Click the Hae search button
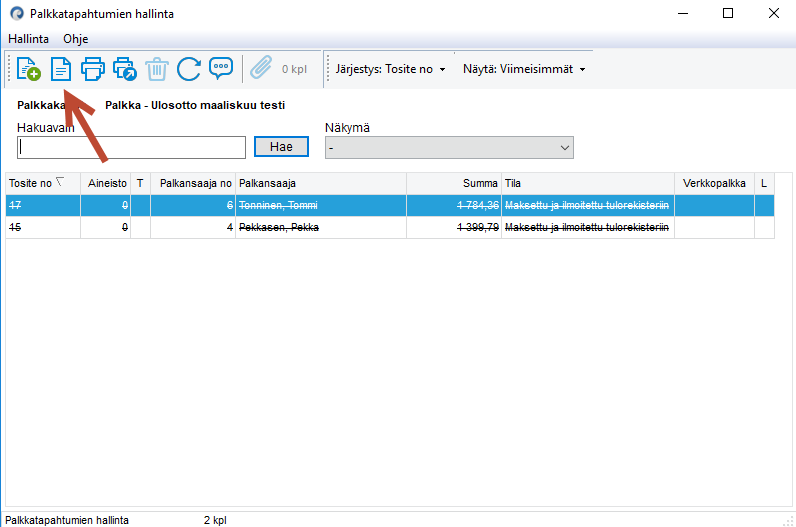 281,147
